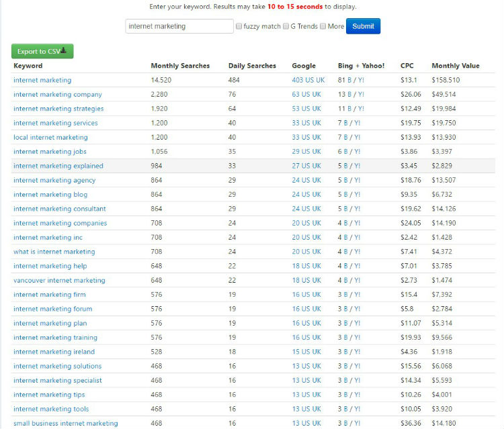Open the 'internet marketing' keyword link
Screen dimensions: 504x429
pyautogui.click(x=42, y=80)
